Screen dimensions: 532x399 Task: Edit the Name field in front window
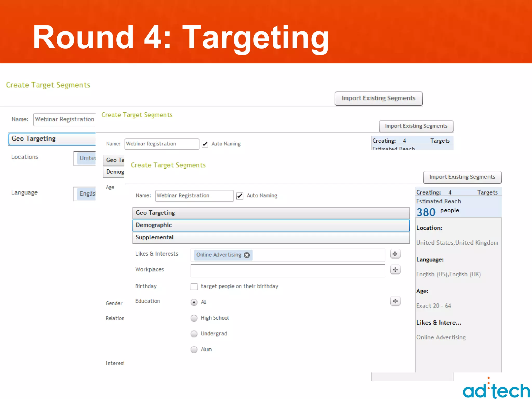coord(194,196)
